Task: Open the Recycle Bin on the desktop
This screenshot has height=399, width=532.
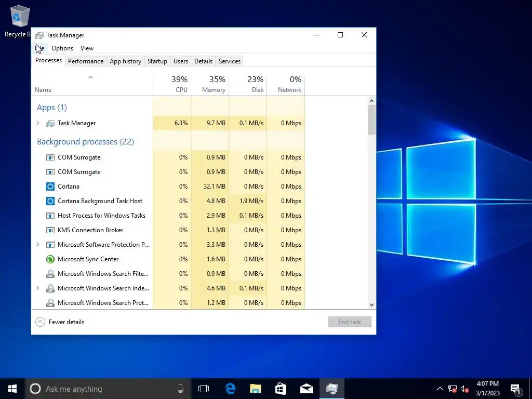Action: [x=20, y=21]
